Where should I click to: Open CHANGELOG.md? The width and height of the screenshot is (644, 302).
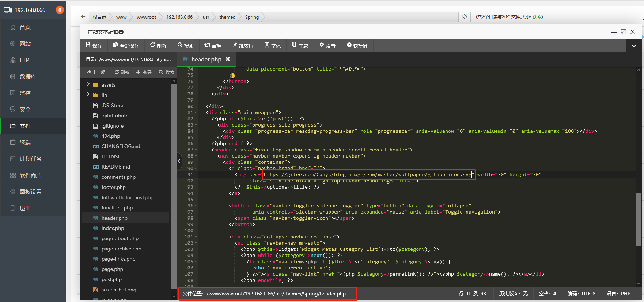121,146
